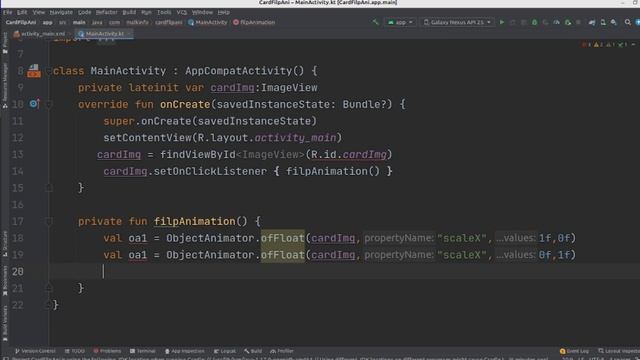
Task: Open the TODO tool window
Action: 75,351
